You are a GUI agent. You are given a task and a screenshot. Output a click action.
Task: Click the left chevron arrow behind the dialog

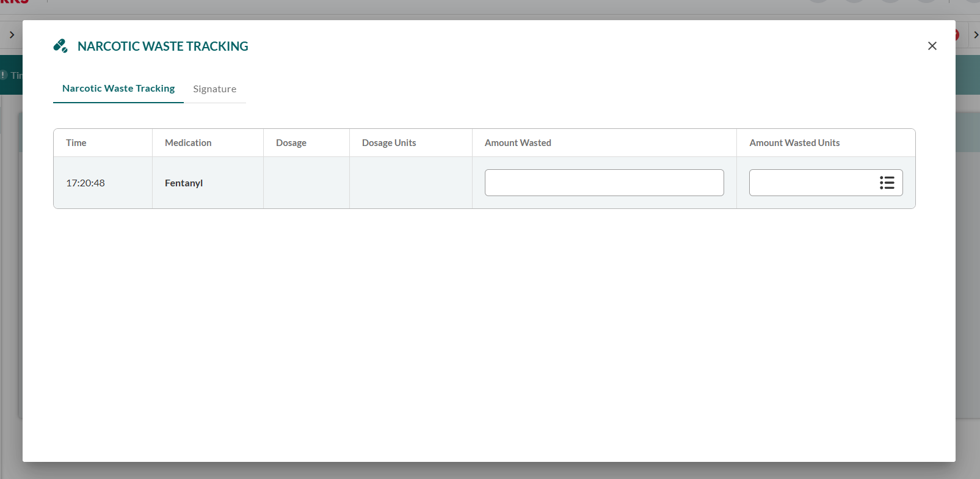pos(12,35)
